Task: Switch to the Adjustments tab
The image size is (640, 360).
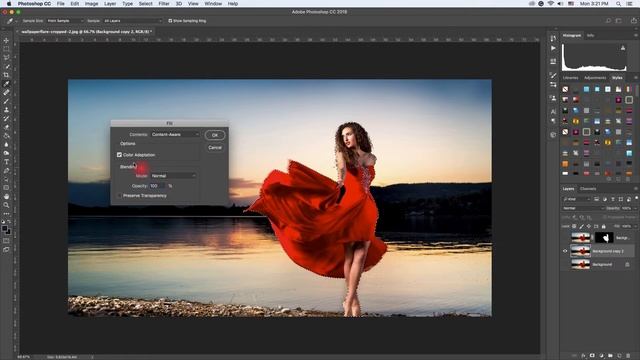Action: point(595,78)
